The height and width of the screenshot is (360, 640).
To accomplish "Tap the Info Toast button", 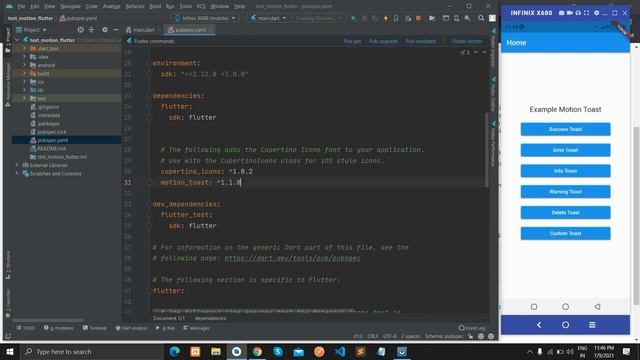I will pyautogui.click(x=565, y=171).
